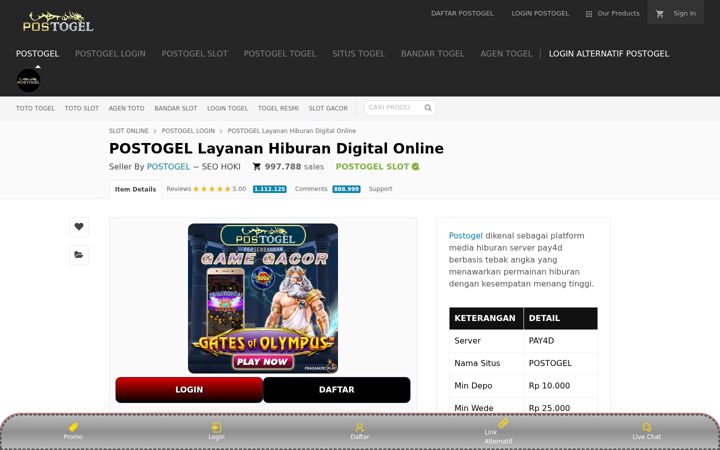Select AGEN TOGEL nav item

506,53
